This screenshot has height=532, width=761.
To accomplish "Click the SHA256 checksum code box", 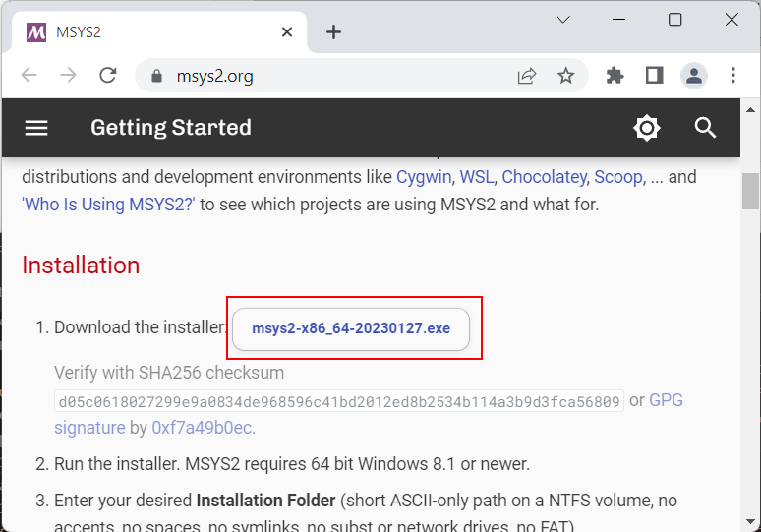I will point(339,401).
